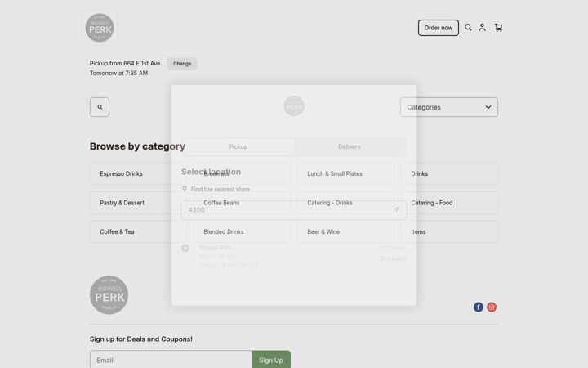Viewport: 588px width, 368px height.
Task: Open the Catering - Food category
Action: pyautogui.click(x=449, y=203)
